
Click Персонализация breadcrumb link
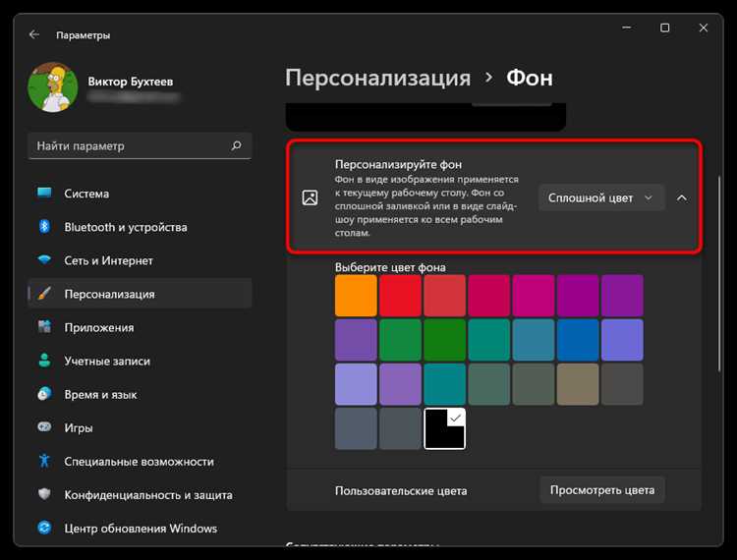[378, 78]
